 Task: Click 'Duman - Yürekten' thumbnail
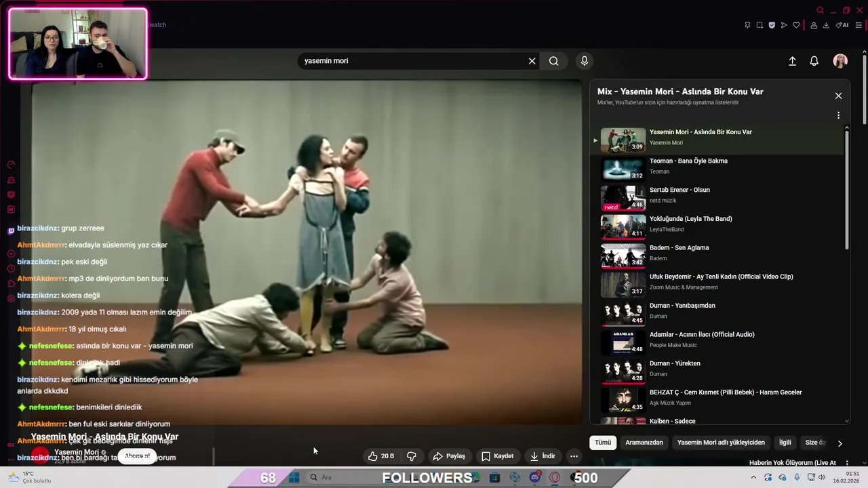tap(623, 371)
